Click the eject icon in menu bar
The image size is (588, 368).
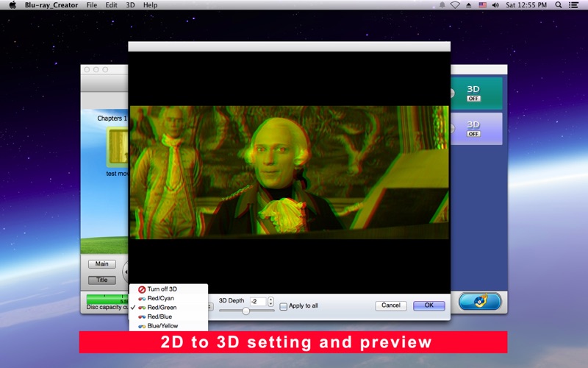coord(469,5)
